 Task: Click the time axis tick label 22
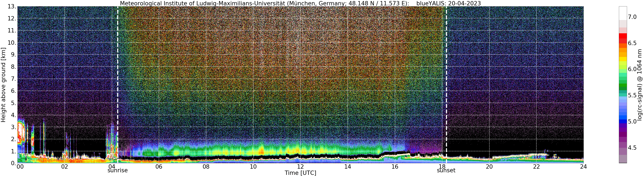pyautogui.click(x=536, y=166)
